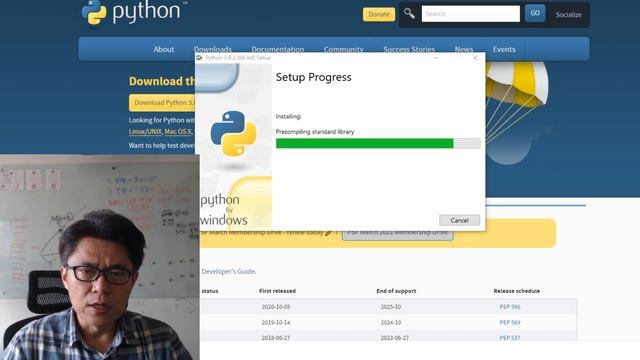Open the PEP 596 release schedule link
640x360 pixels.
510,307
